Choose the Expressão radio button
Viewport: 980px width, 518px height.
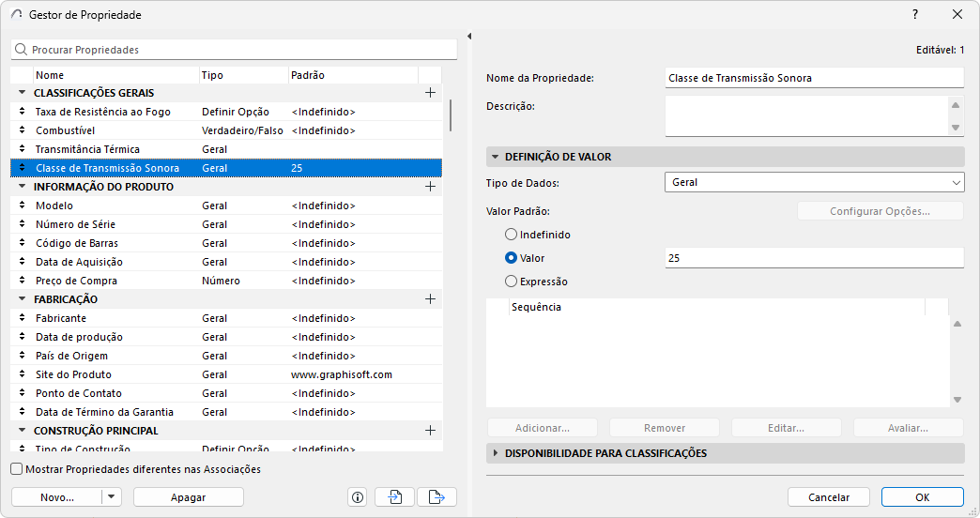(x=511, y=282)
